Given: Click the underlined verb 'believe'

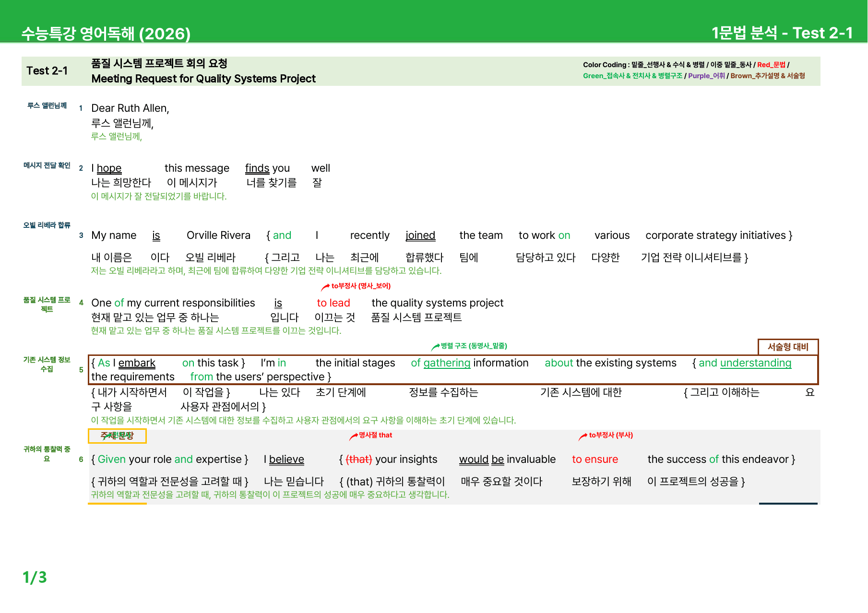Looking at the screenshot, I should tap(286, 460).
